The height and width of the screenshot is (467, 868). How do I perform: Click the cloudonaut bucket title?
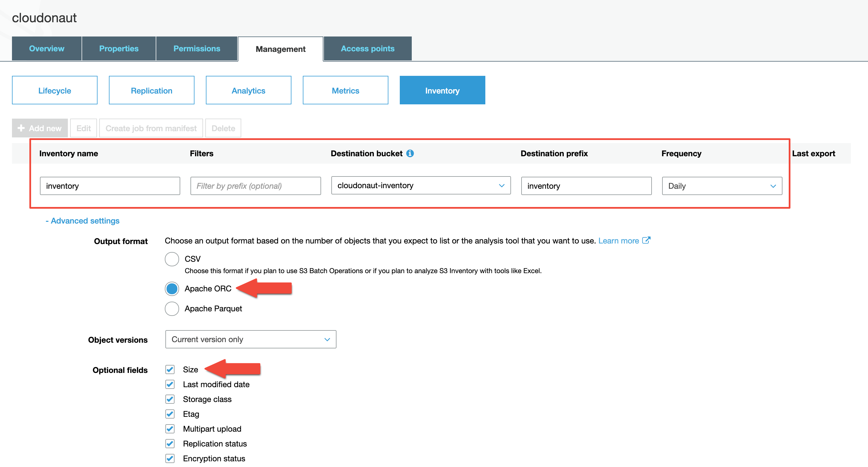click(x=44, y=18)
